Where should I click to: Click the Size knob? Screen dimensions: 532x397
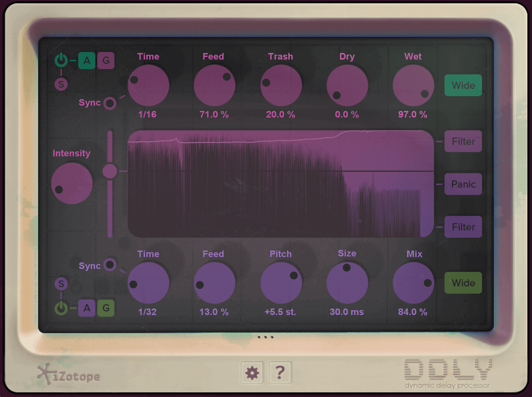347,283
